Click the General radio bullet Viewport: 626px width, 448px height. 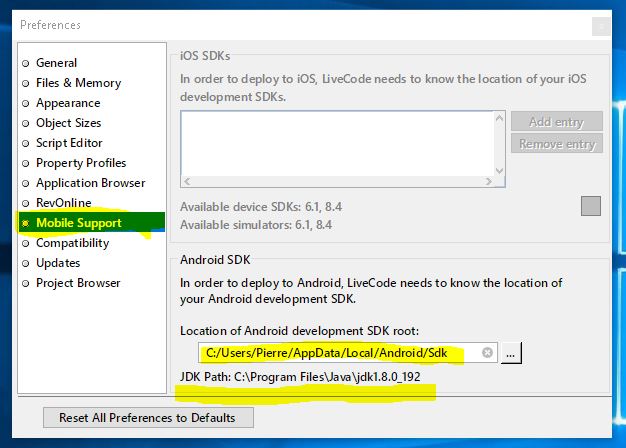click(x=26, y=63)
